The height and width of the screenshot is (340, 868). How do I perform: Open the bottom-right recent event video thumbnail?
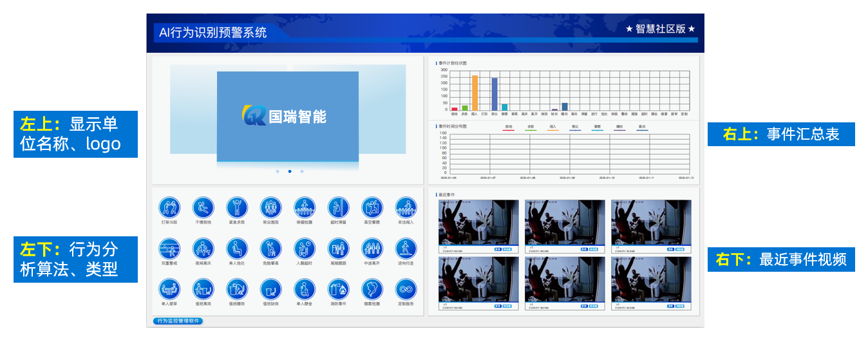651,281
